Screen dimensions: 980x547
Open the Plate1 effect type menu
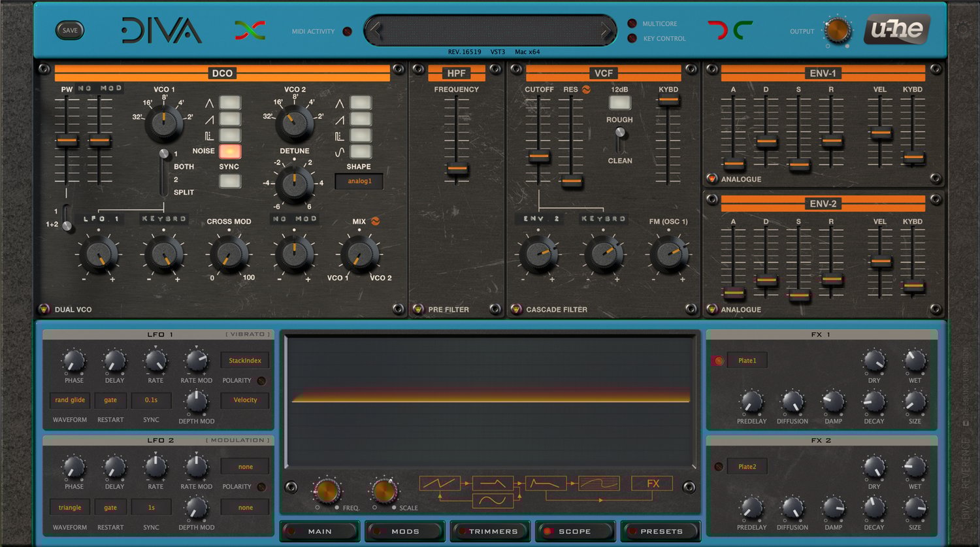747,360
